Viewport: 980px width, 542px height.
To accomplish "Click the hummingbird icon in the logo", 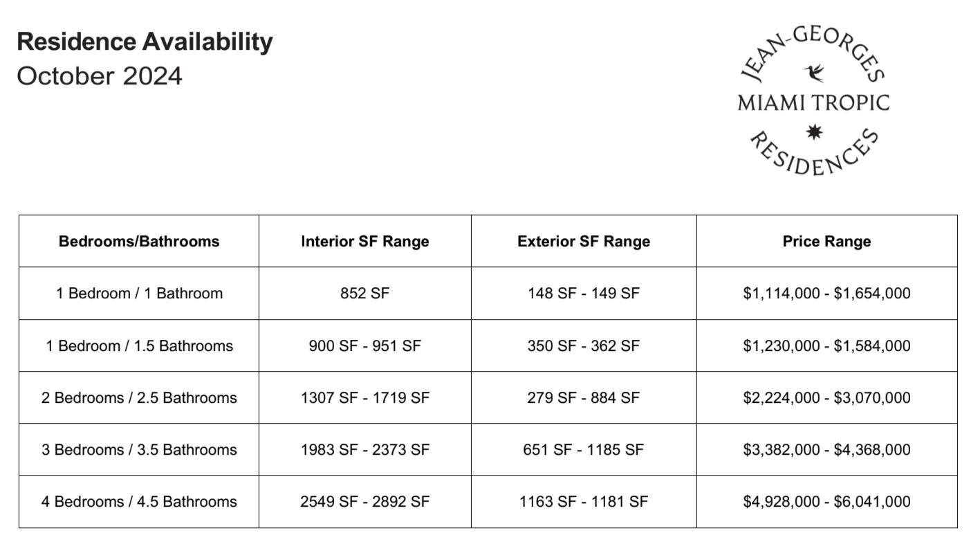I will [x=815, y=72].
